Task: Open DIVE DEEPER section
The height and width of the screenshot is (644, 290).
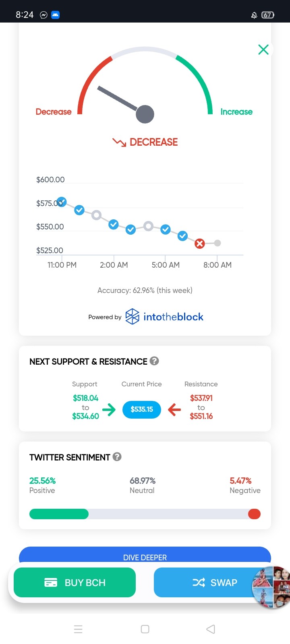Action: coord(145,555)
